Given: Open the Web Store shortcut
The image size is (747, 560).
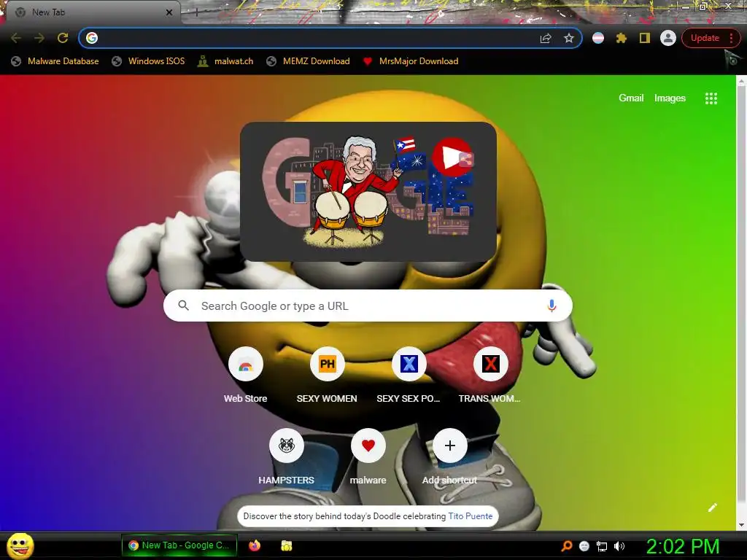Looking at the screenshot, I should (245, 365).
